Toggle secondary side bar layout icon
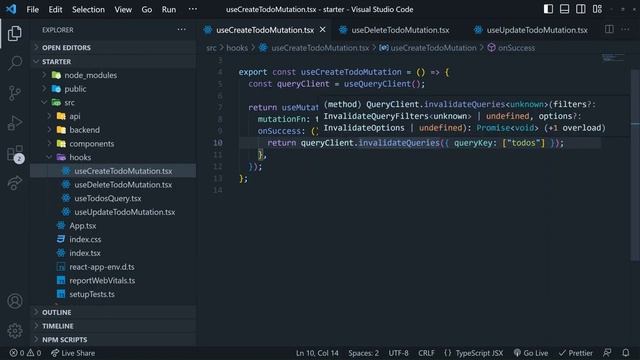 (581, 9)
